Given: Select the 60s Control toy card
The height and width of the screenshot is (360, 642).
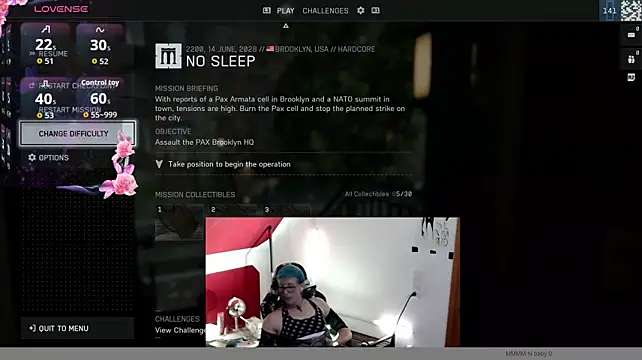Looking at the screenshot, I should pyautogui.click(x=100, y=99).
